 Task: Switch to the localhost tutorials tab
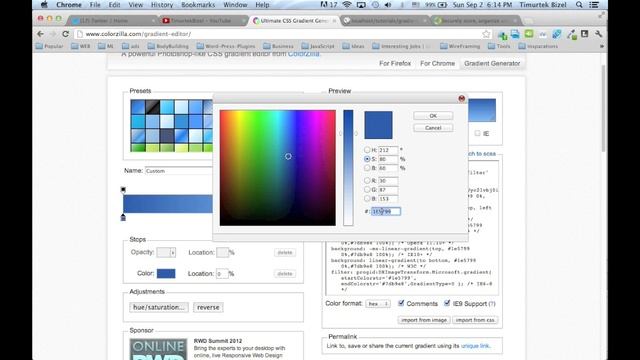(x=385, y=20)
